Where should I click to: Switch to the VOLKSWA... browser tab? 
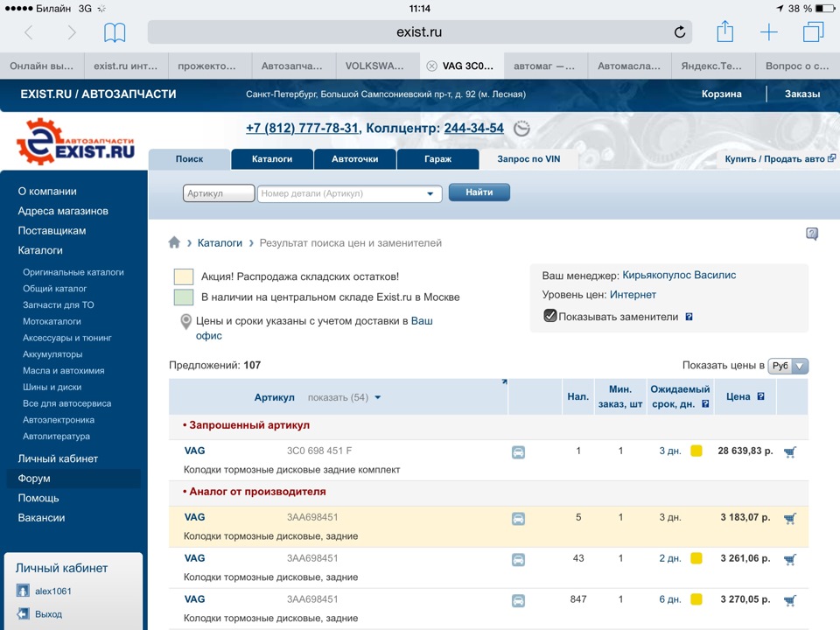378,66
